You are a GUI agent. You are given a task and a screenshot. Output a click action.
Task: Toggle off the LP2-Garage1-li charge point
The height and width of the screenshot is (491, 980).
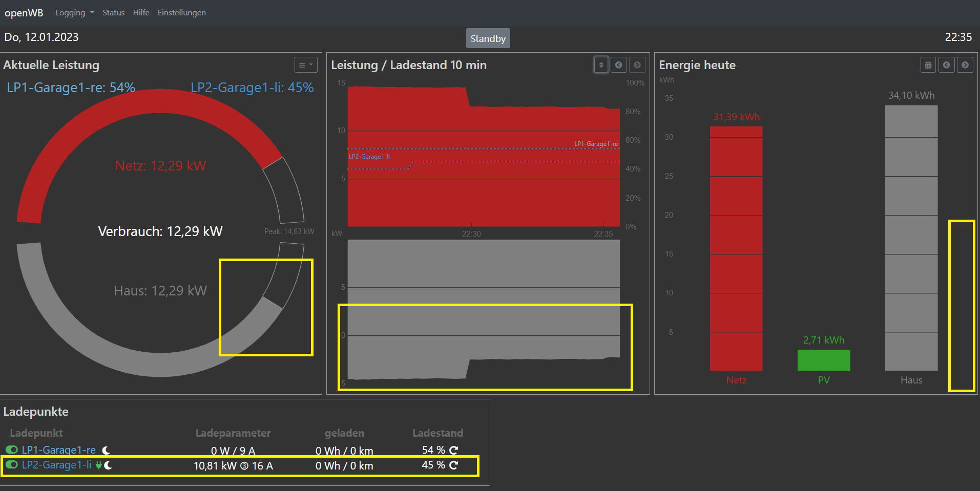(x=12, y=465)
